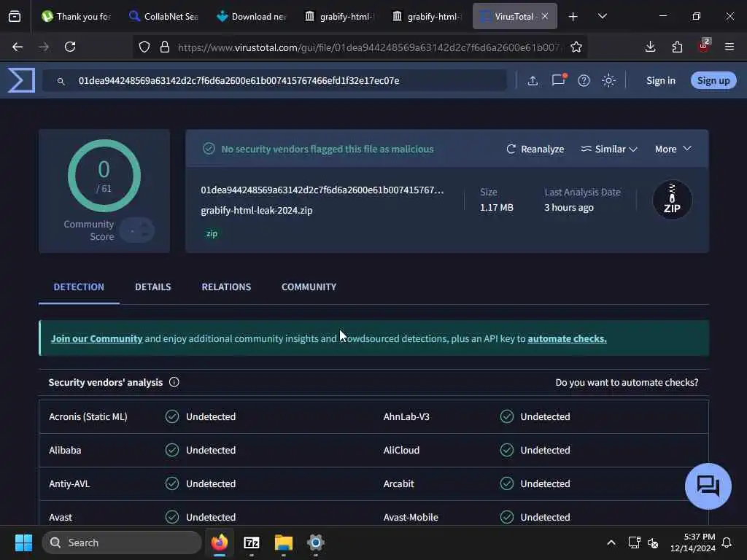Switch to the RELATIONS tab
This screenshot has width=747, height=560.
point(226,287)
